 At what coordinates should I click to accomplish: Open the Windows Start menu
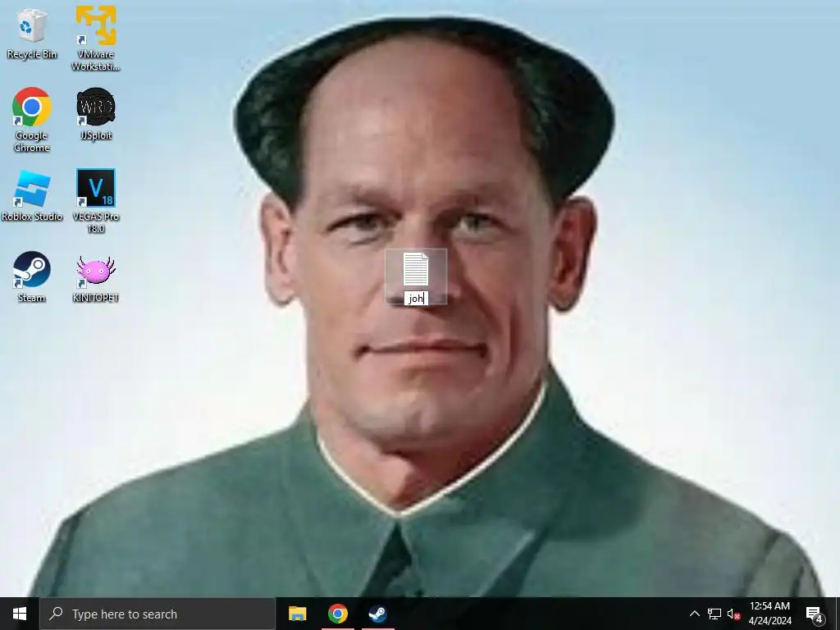tap(20, 614)
